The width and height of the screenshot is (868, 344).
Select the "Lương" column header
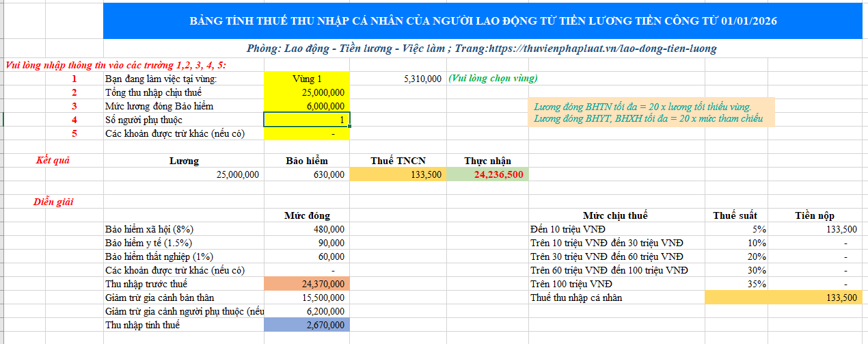click(x=184, y=161)
